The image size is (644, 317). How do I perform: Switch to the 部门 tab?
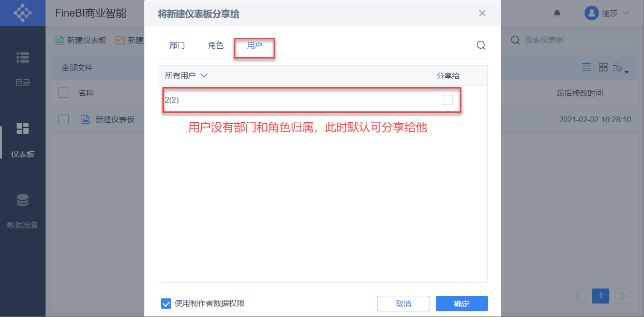point(177,46)
